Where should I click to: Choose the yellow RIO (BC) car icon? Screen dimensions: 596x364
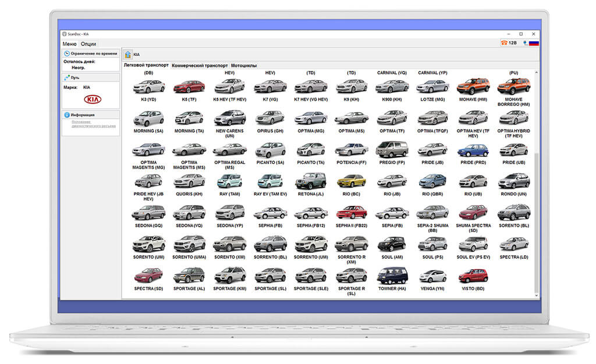(x=352, y=182)
